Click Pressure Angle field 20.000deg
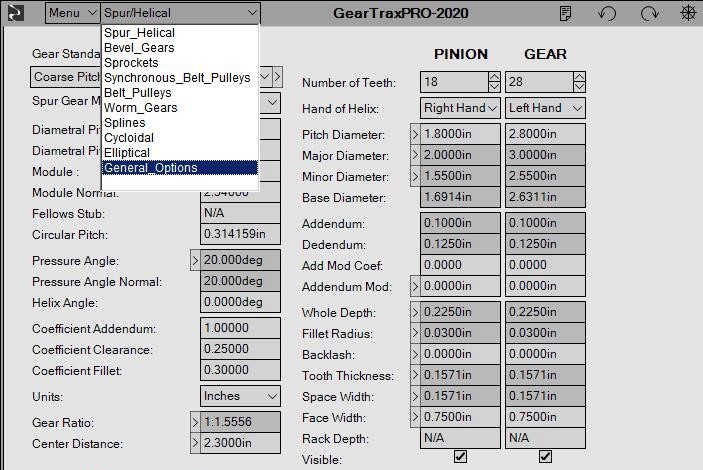 pos(240,260)
